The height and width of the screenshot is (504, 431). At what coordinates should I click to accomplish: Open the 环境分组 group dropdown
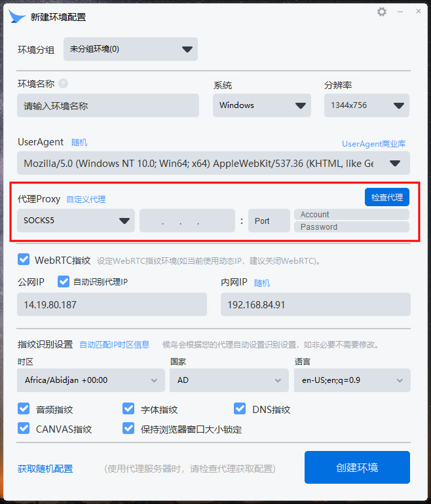click(x=130, y=49)
